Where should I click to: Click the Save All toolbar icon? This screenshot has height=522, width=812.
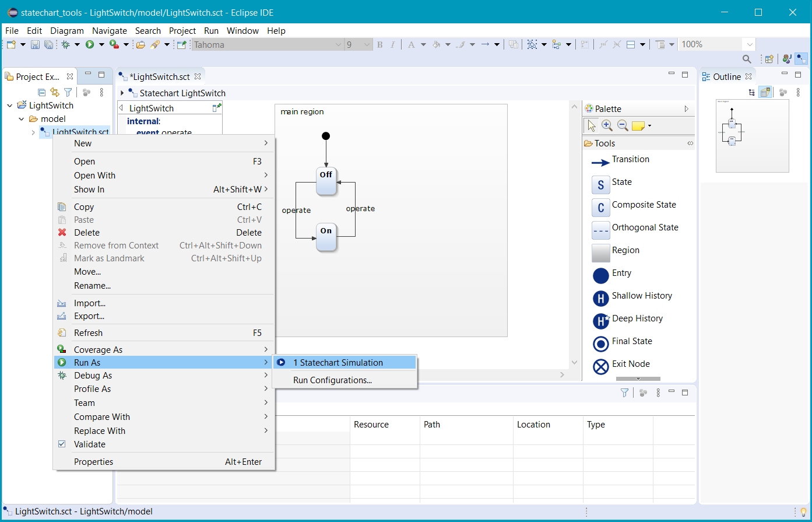[x=48, y=44]
